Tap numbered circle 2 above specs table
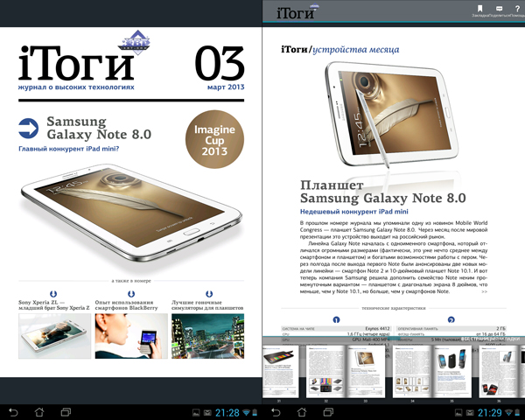Image resolution: width=525 pixels, height=420 pixels. (451, 320)
